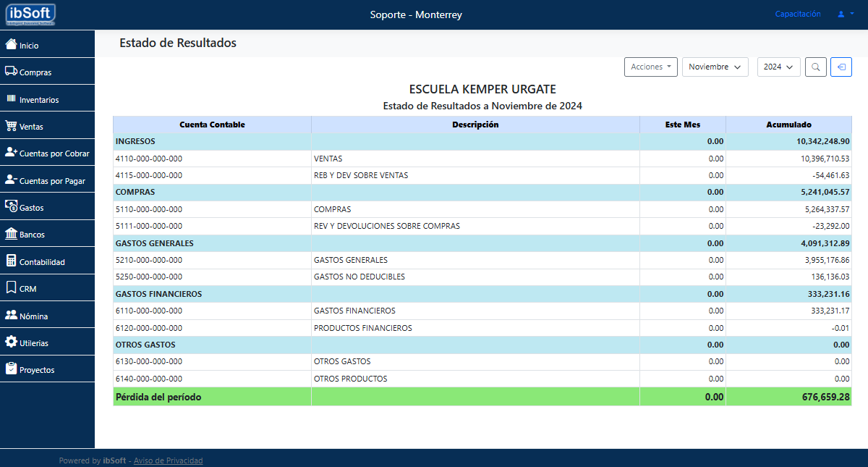Open the Aviso de Privacidad link
Image resolution: width=868 pixels, height=467 pixels.
coord(168,460)
